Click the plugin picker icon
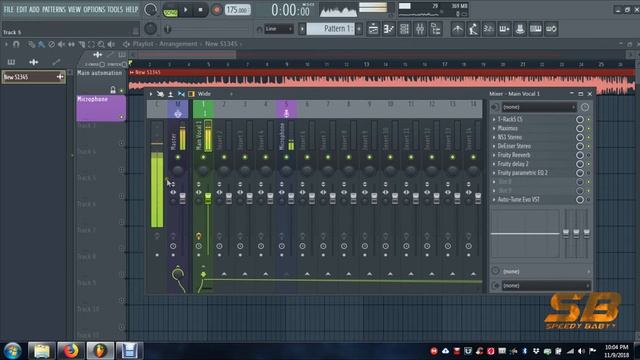The height and width of the screenshot is (360, 640). 520,29
